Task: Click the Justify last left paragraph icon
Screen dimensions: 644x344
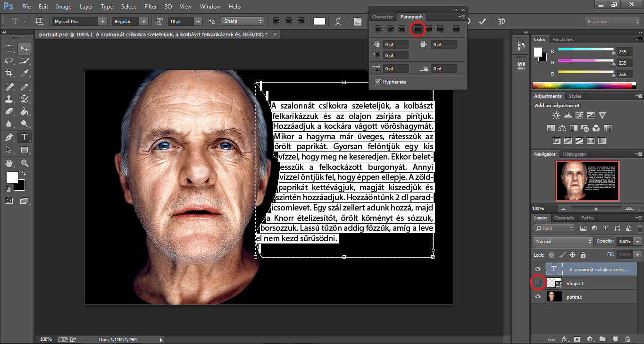Action: 417,29
